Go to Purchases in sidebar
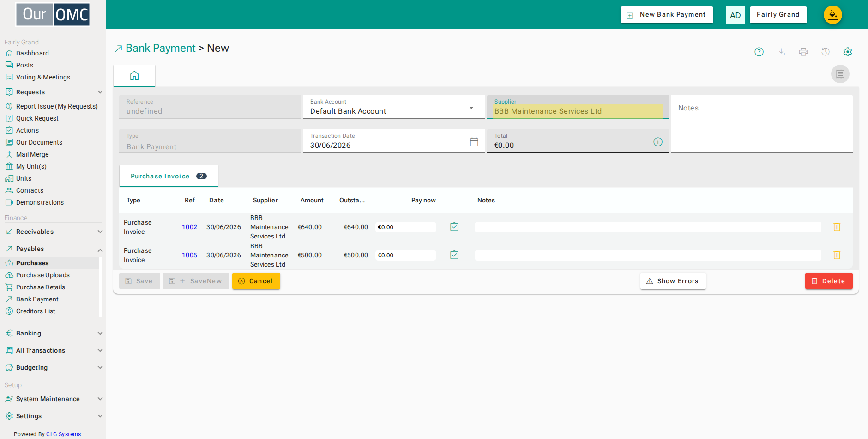This screenshot has height=439, width=868. (32, 263)
